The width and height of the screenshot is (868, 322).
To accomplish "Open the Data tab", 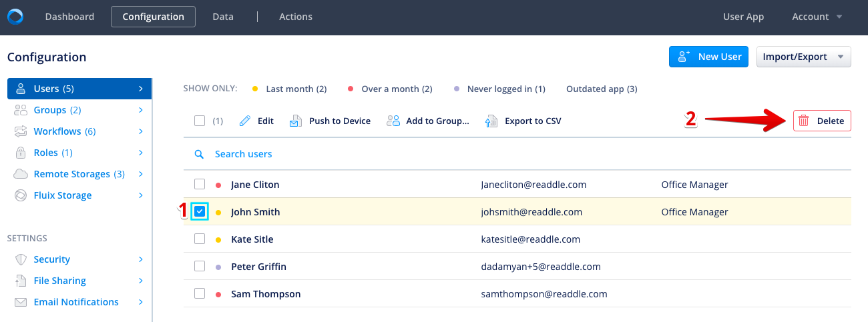I will [x=223, y=17].
